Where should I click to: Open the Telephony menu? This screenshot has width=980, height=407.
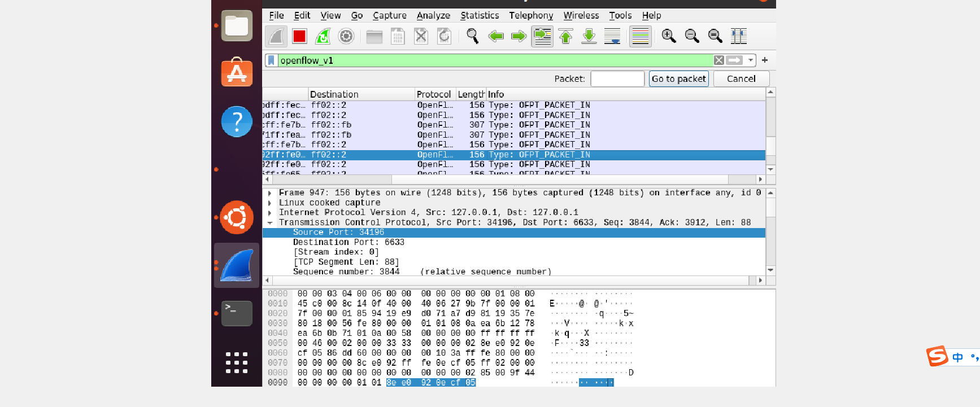[531, 16]
